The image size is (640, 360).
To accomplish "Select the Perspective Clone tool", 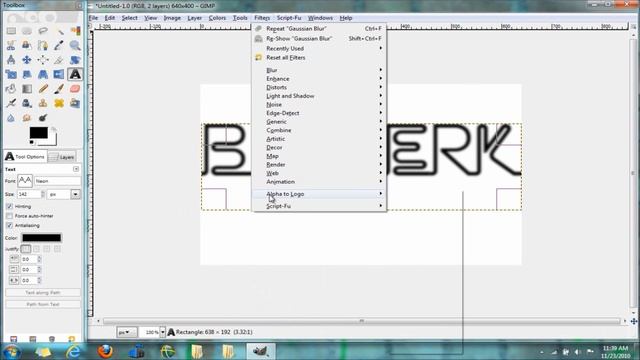I will 75,103.
